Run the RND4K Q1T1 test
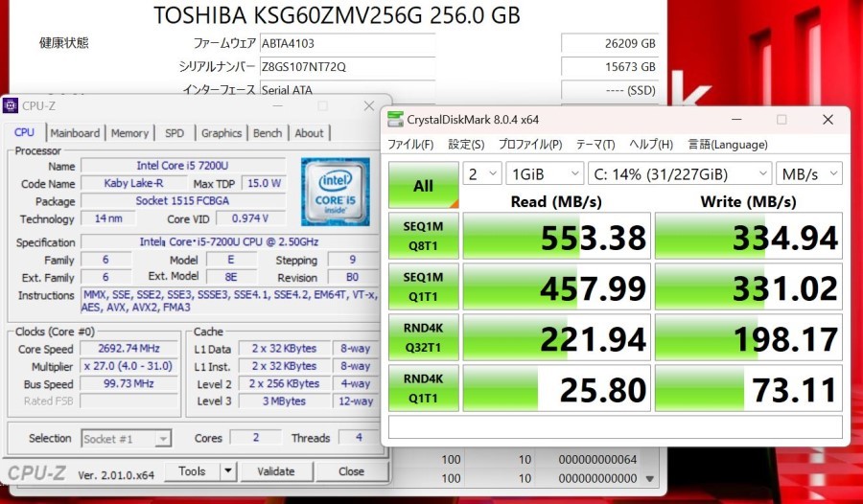The width and height of the screenshot is (863, 504). (423, 388)
